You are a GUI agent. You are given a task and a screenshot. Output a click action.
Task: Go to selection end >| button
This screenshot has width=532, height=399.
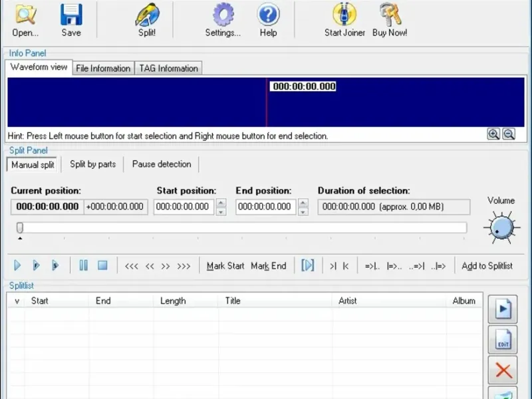(x=333, y=266)
